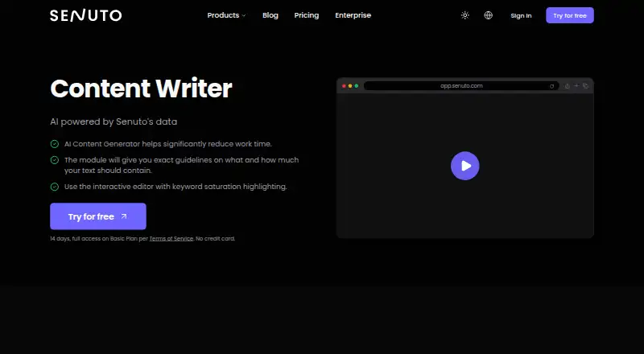644x354 pixels.
Task: Click checkmark icon beside interactive editor text
Action: pyautogui.click(x=54, y=187)
